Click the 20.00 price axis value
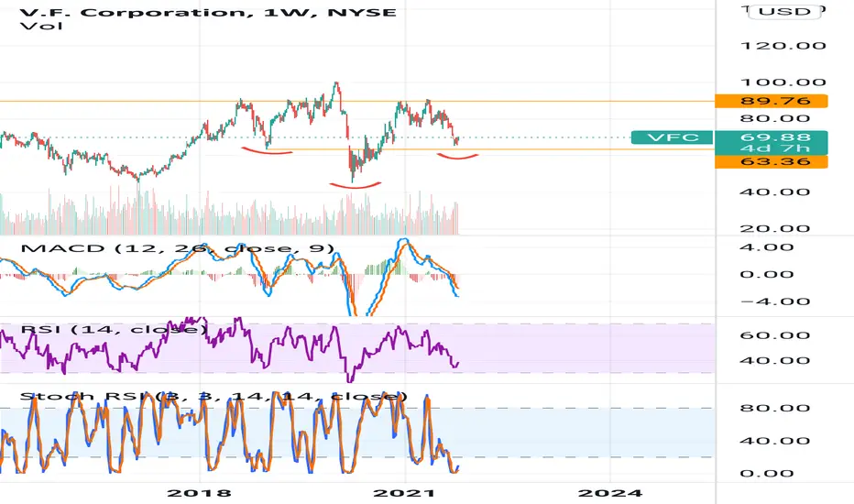Image resolution: width=854 pixels, height=504 pixels. pyautogui.click(x=775, y=229)
